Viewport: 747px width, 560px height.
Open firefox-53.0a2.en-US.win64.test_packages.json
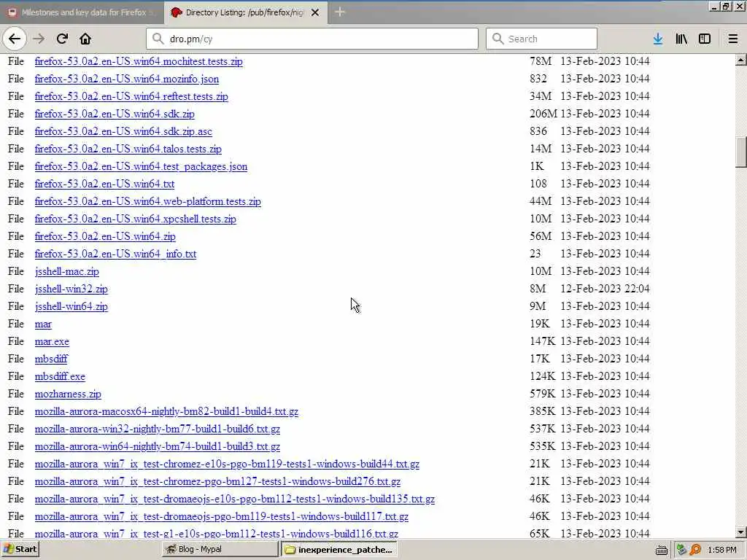click(141, 167)
